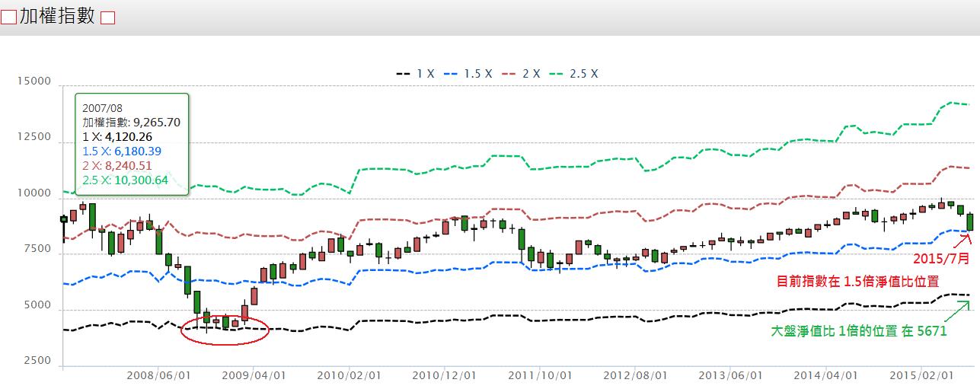Select the 2009/04/01 x-axis label
This screenshot has height=389, width=980.
click(x=254, y=375)
